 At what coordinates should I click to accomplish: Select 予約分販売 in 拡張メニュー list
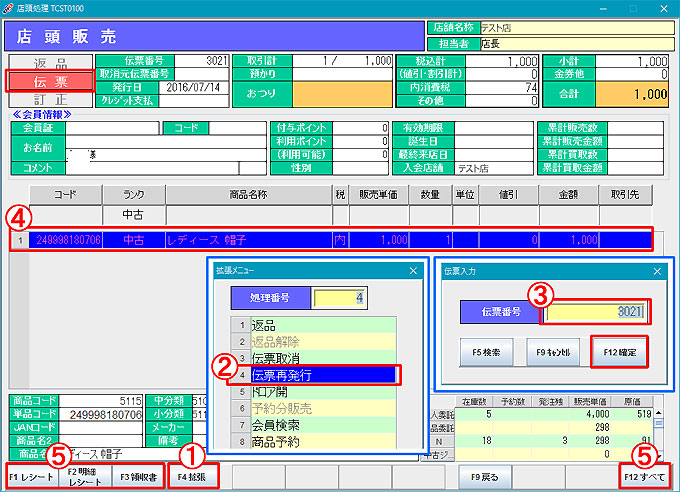pos(323,408)
